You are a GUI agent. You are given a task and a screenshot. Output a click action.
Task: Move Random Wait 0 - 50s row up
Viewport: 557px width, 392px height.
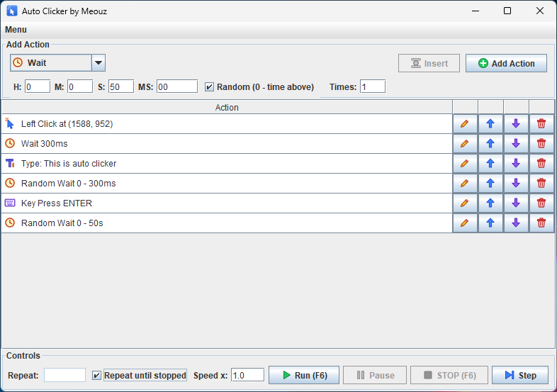click(490, 223)
